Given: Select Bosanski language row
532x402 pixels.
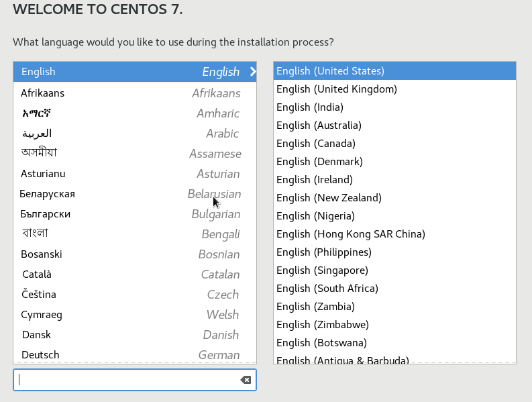Looking at the screenshot, I should click(134, 254).
